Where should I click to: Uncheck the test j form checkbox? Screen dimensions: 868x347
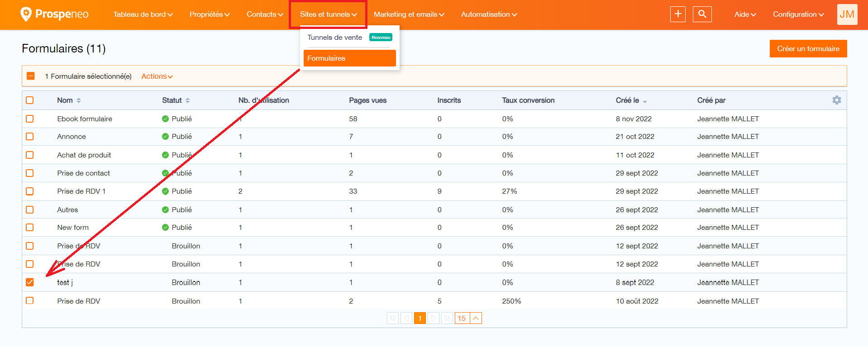(30, 282)
